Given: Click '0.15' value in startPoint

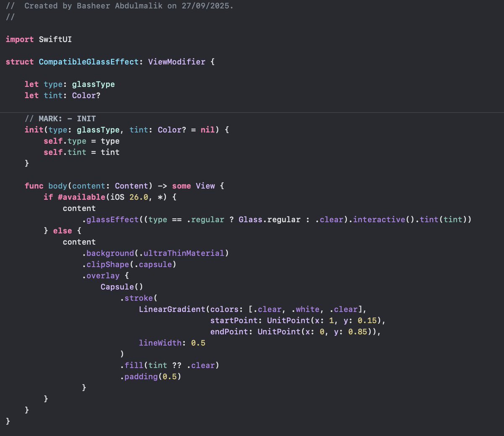Looking at the screenshot, I should tap(367, 320).
